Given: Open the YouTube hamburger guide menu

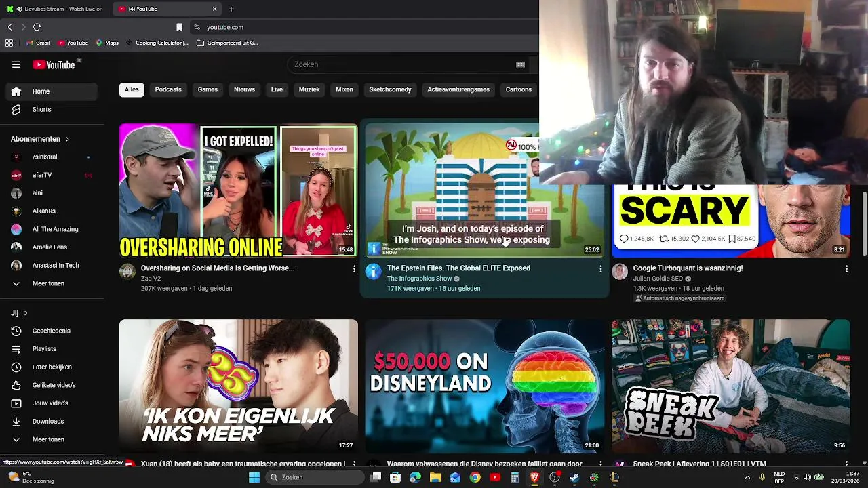Looking at the screenshot, I should click(x=16, y=64).
